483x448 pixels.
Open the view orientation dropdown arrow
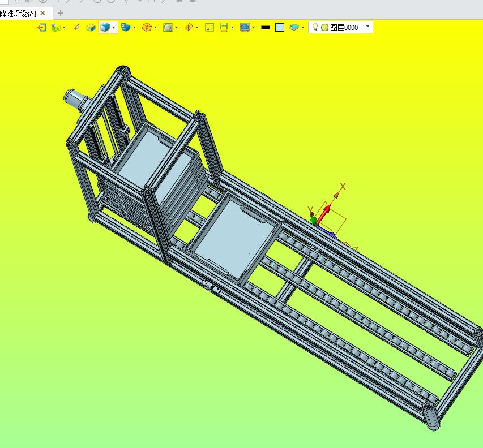click(x=135, y=27)
